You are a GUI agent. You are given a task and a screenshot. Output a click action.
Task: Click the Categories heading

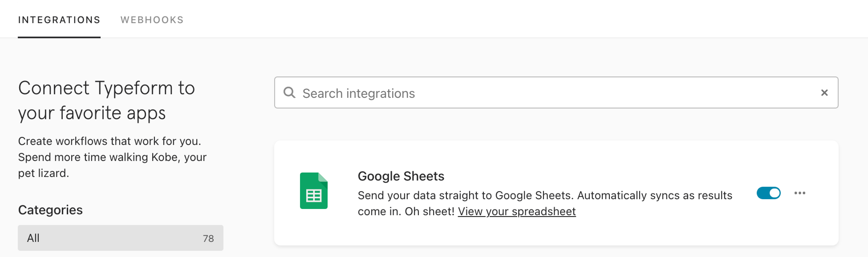(x=50, y=210)
